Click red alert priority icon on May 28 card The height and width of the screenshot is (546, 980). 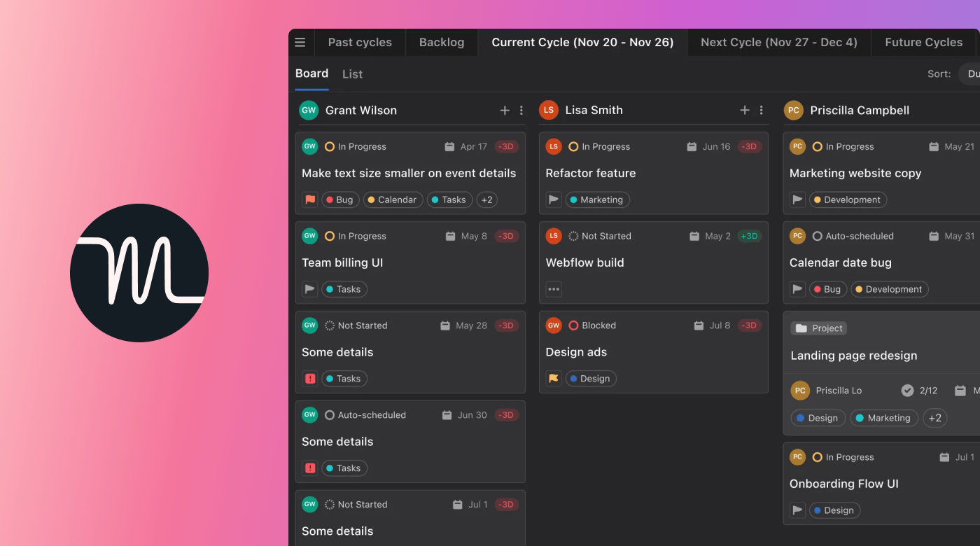point(310,379)
